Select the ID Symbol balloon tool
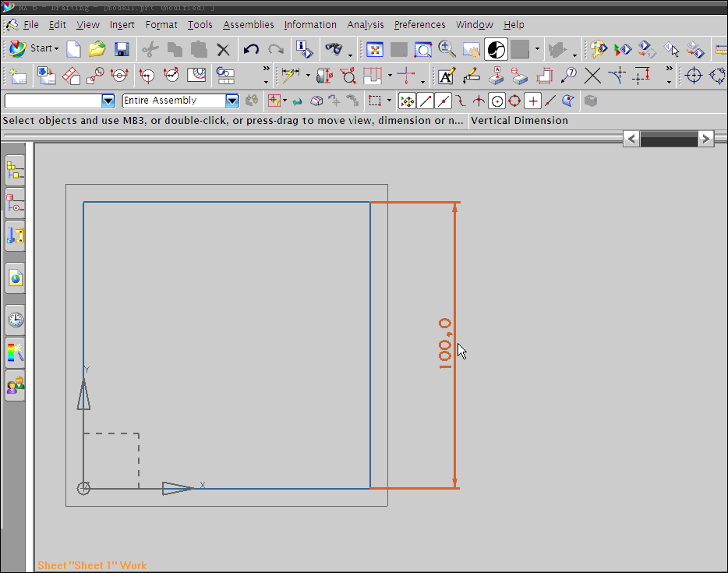This screenshot has width=728, height=573. click(569, 76)
